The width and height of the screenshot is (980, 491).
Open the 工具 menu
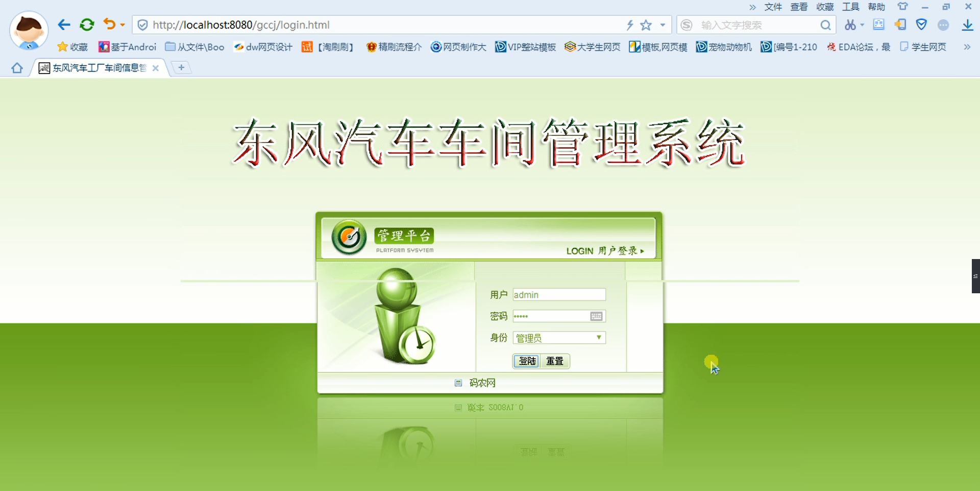click(x=850, y=7)
